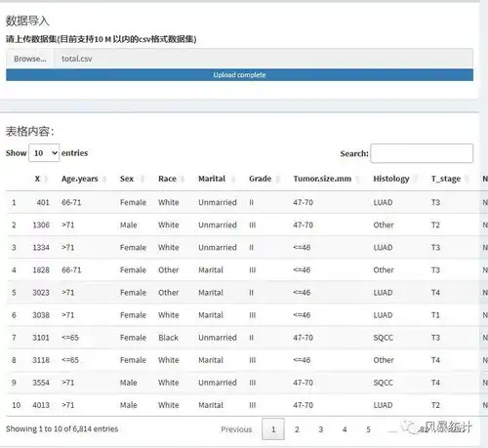Click Male cell in row 9
Screen dimensions: 488x448
(128, 383)
